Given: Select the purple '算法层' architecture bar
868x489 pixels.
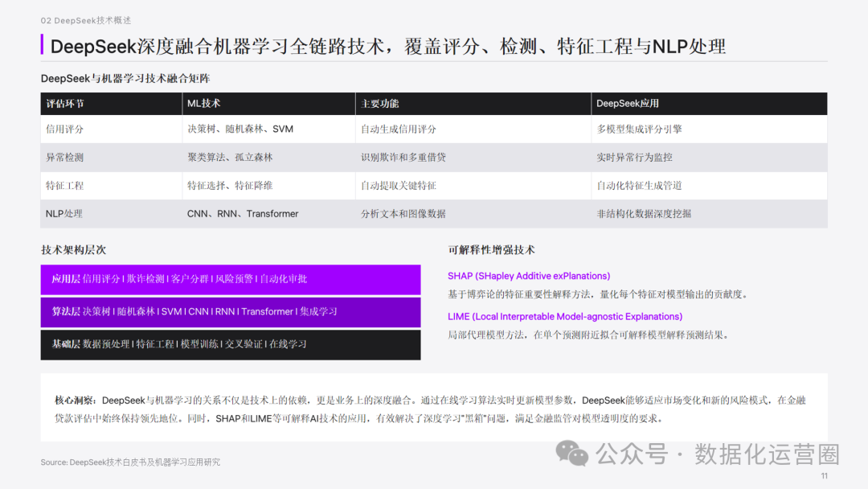Looking at the screenshot, I should 231,312.
